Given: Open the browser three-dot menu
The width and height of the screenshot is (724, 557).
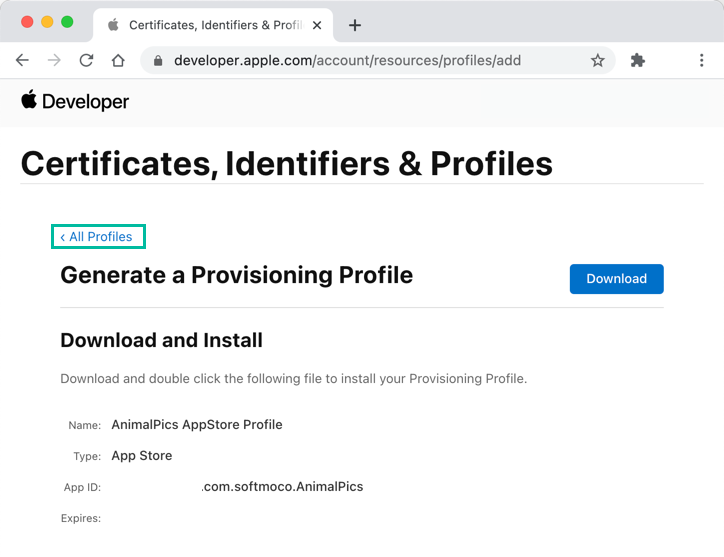Looking at the screenshot, I should [x=701, y=61].
